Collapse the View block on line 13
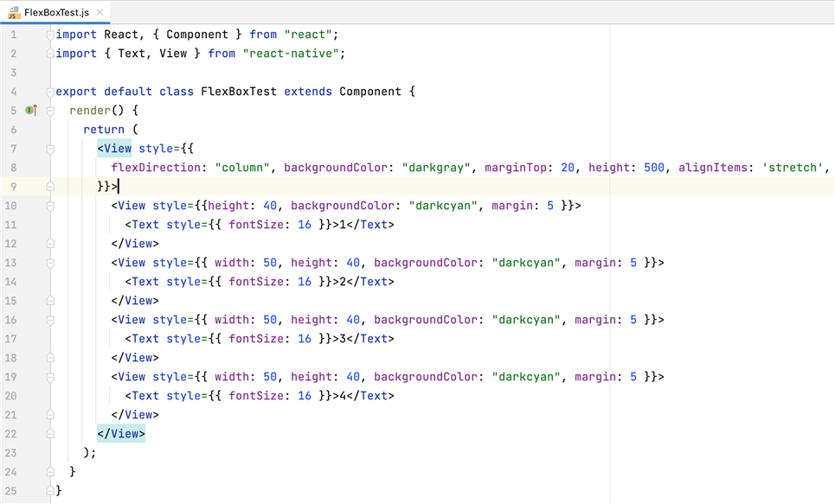 [50, 263]
